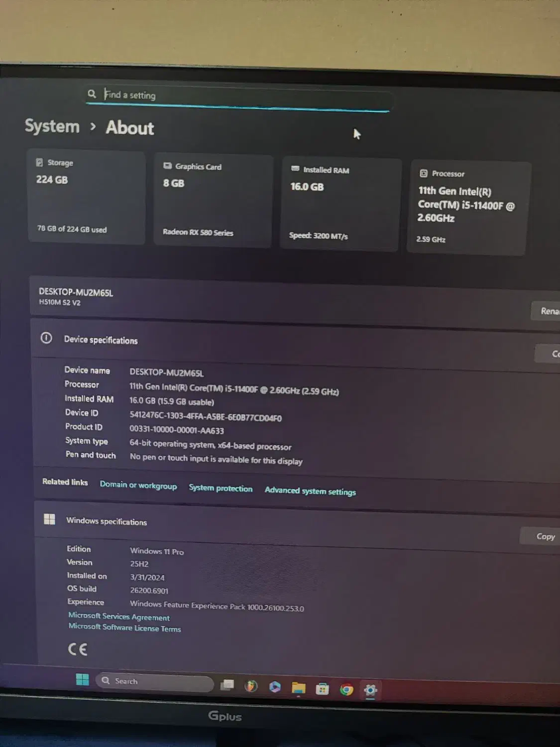Navigate back to System via breadcrumb
This screenshot has height=747, width=560.
tap(52, 127)
